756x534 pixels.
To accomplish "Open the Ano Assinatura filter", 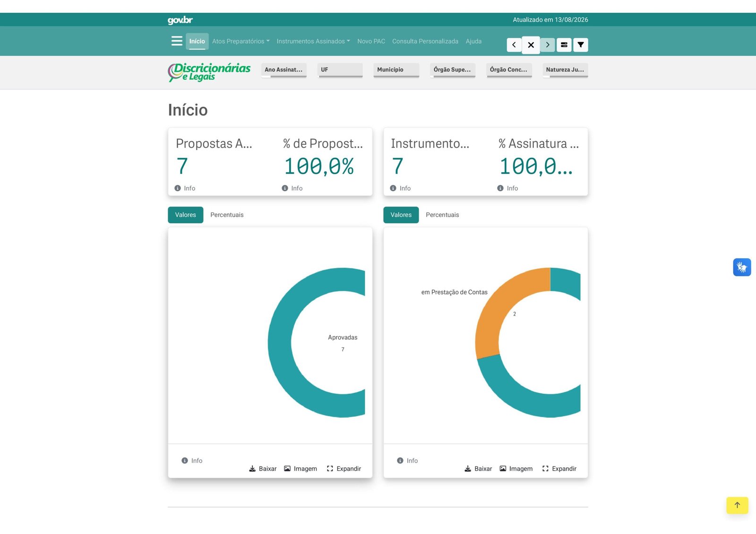I will pyautogui.click(x=284, y=70).
